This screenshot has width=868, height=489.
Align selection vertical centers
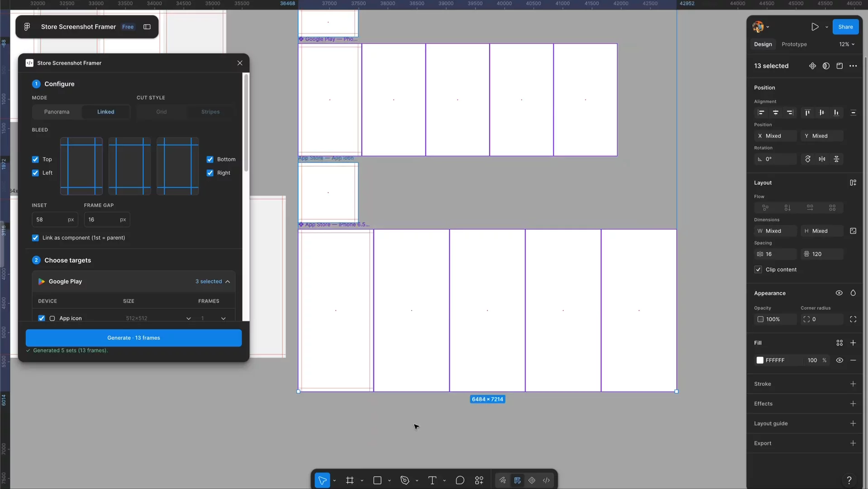click(x=822, y=112)
